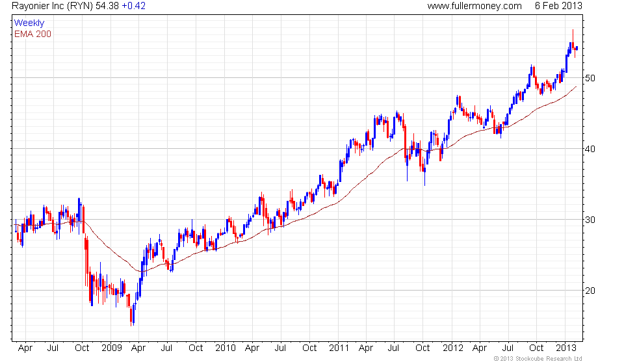The height and width of the screenshot is (364, 637).
Task: Click the price value 54.38
Action: [107, 6]
